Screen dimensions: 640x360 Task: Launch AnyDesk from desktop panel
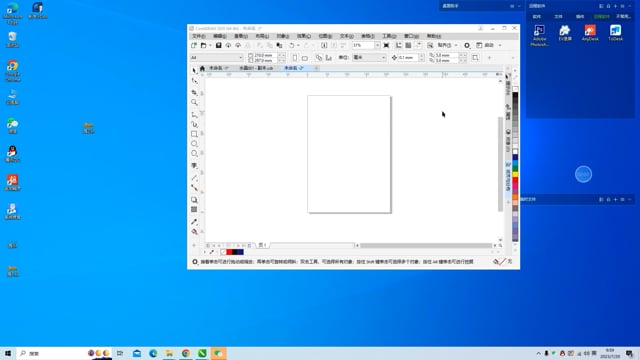pyautogui.click(x=590, y=33)
